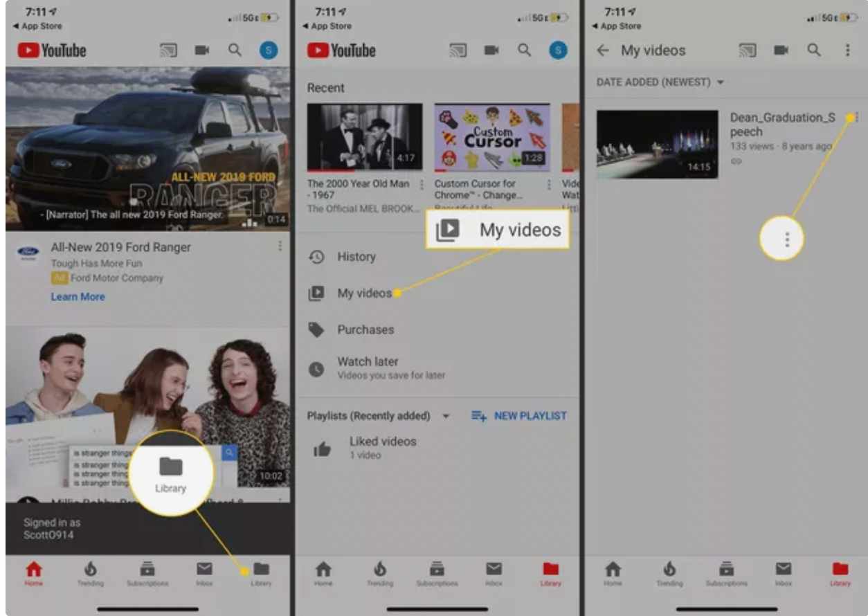The height and width of the screenshot is (616, 868).
Task: Open options for Dean_Graduation_Speech video
Action: (x=856, y=118)
